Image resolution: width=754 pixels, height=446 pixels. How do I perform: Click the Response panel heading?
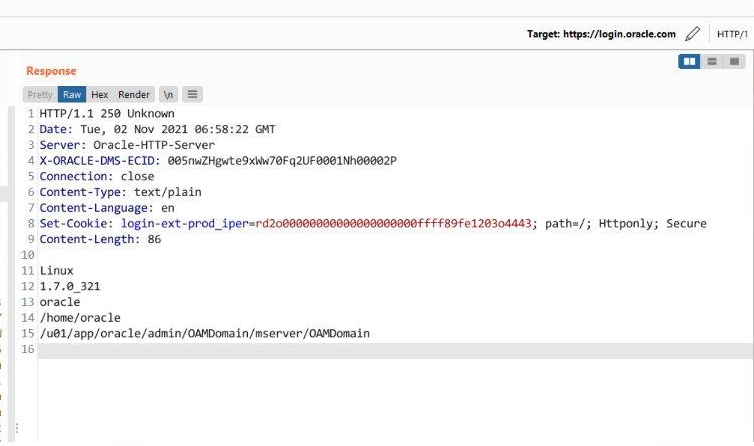coord(51,71)
